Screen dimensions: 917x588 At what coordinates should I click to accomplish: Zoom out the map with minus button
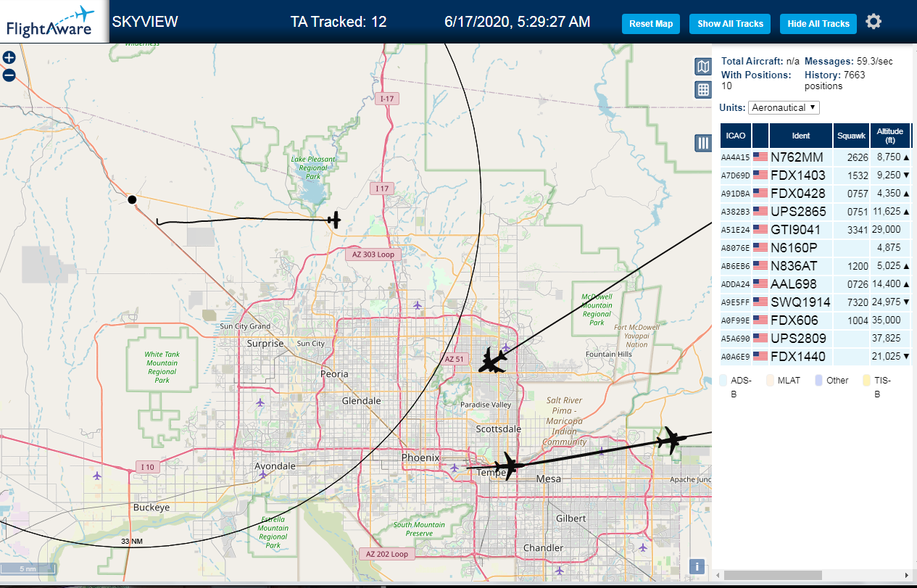(x=9, y=75)
